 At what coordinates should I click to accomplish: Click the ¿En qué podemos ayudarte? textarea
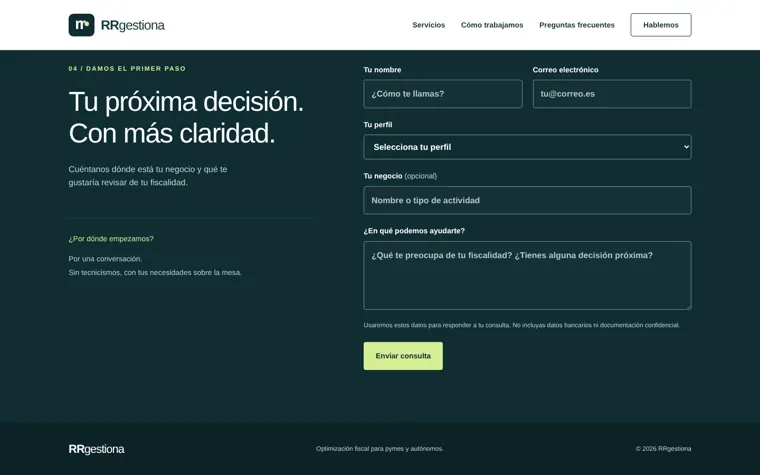click(527, 275)
